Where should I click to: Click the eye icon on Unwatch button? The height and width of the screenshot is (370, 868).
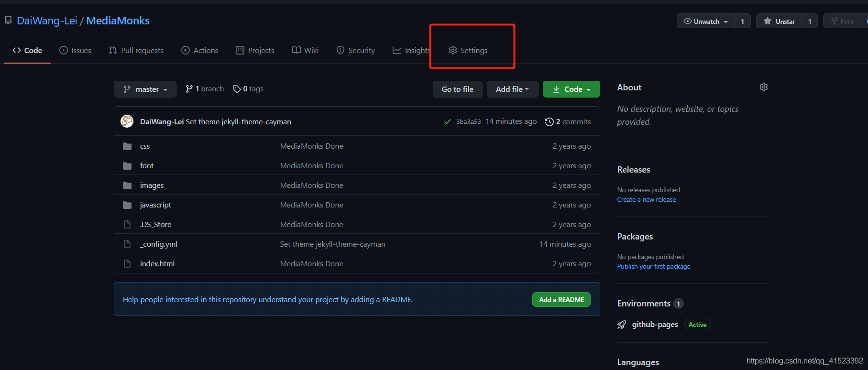tap(688, 21)
